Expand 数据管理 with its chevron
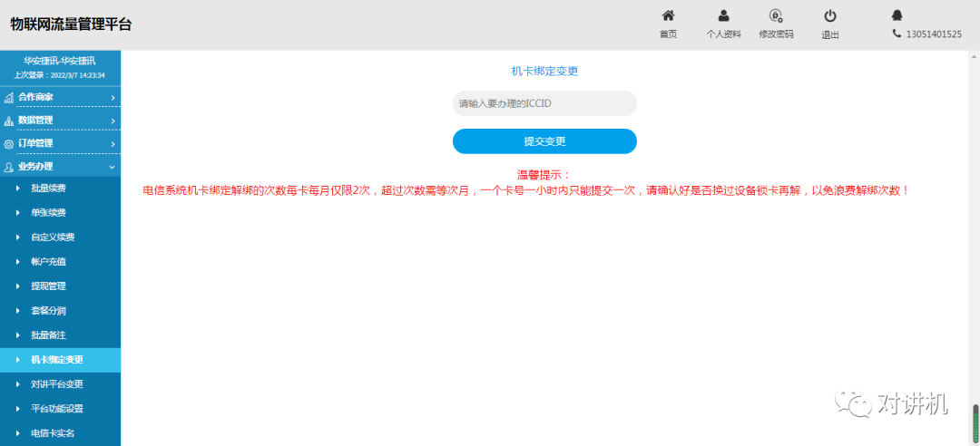980x446 pixels. (113, 121)
